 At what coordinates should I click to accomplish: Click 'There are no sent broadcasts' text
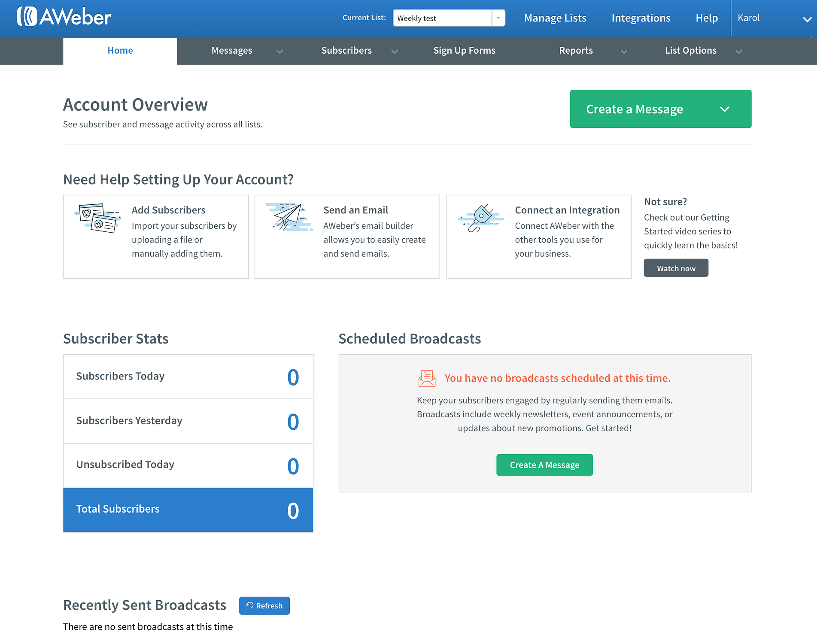[x=148, y=627]
